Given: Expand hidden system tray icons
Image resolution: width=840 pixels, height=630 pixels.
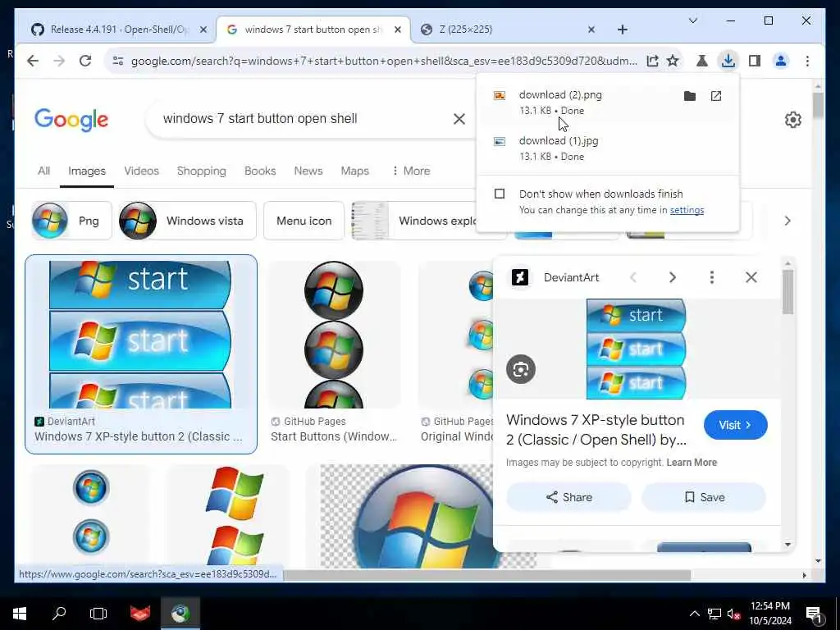Looking at the screenshot, I should coord(694,614).
